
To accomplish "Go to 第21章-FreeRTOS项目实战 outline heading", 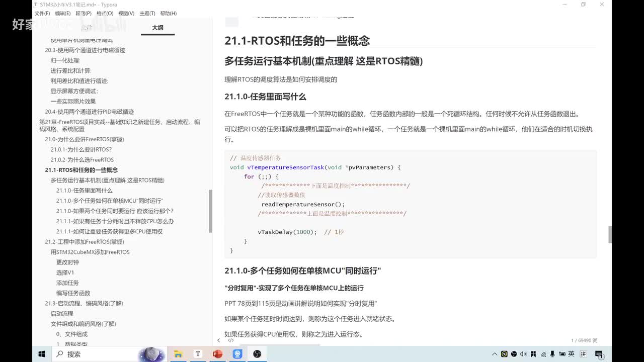I will (x=120, y=125).
